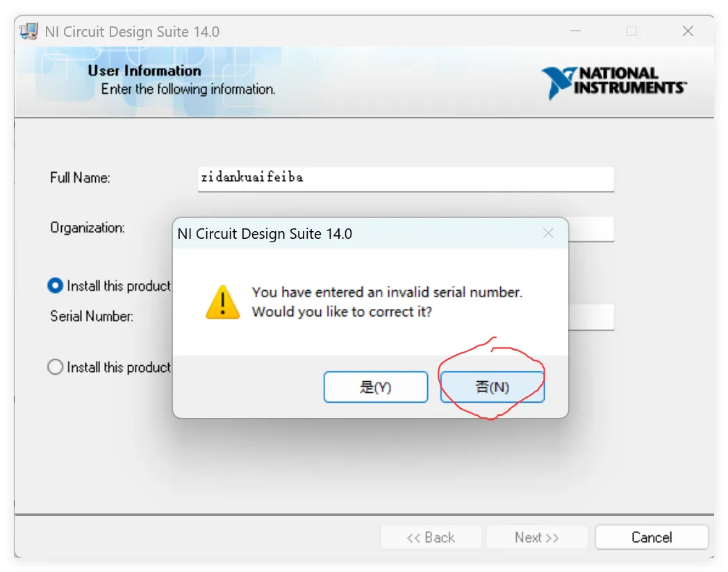
Task: Select the second Install this product radio button
Action: pyautogui.click(x=55, y=367)
